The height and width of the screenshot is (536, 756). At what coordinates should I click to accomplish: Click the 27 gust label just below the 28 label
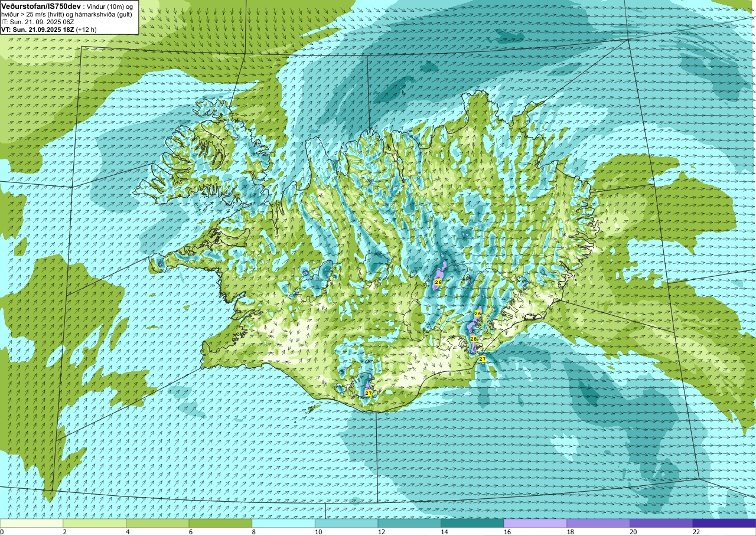482,358
